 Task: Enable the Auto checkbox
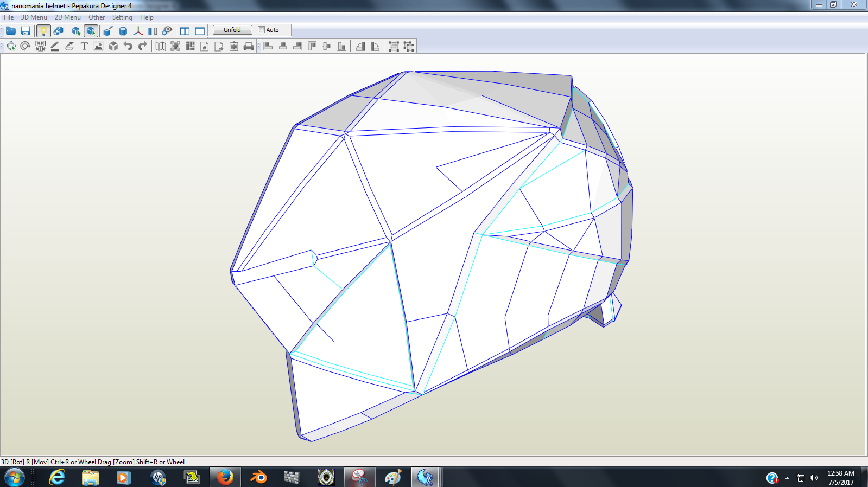pos(262,30)
